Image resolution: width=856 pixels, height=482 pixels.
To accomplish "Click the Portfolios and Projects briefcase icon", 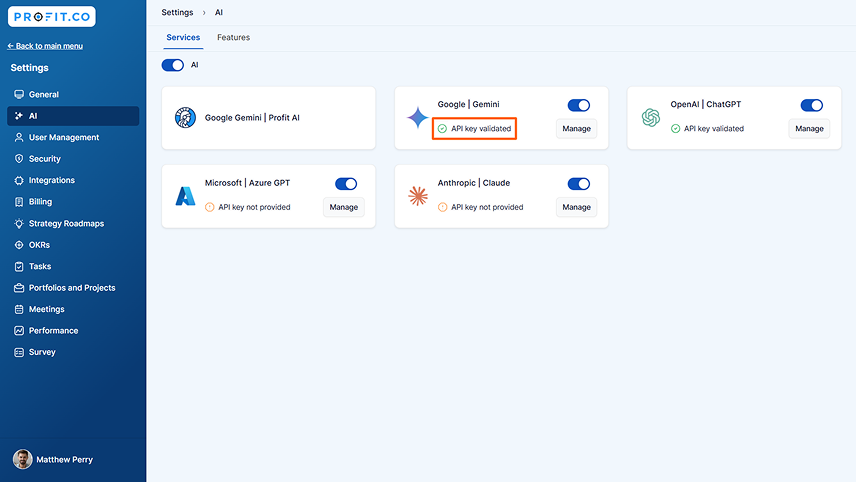I will (x=19, y=288).
